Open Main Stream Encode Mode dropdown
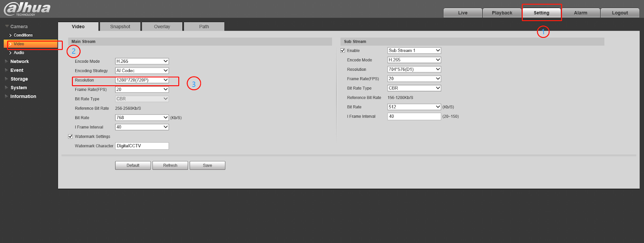Image resolution: width=644 pixels, height=243 pixels. pos(142,62)
